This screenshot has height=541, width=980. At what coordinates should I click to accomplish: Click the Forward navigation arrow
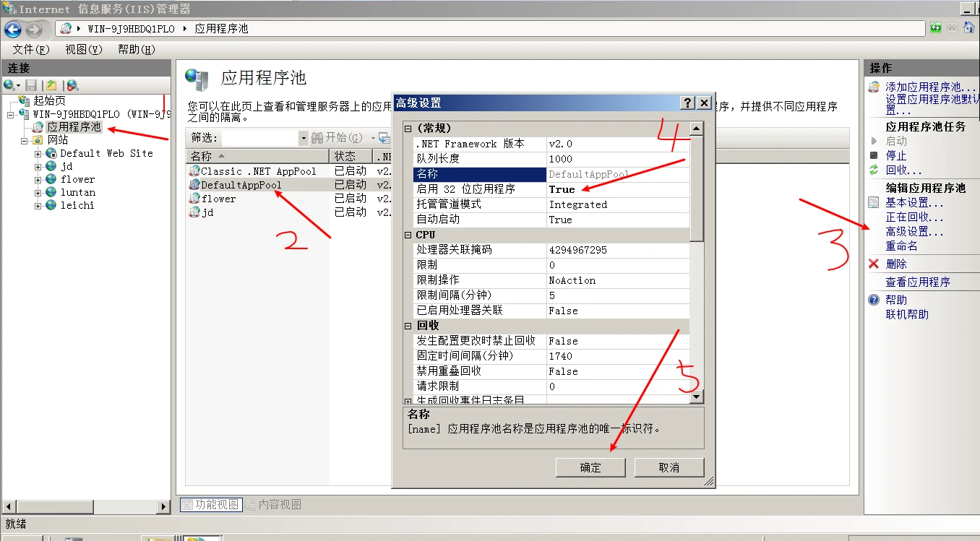(x=34, y=29)
